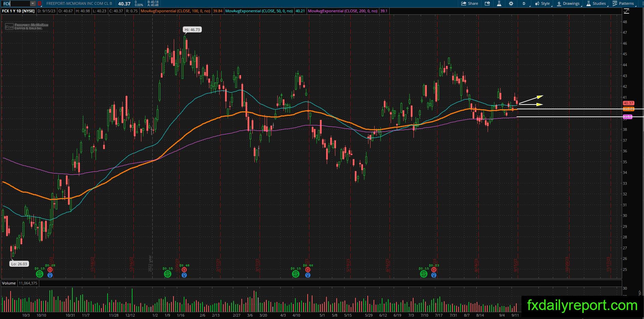Click the blue lightbulb icon below $0.28 earnings

pyautogui.click(x=50, y=275)
